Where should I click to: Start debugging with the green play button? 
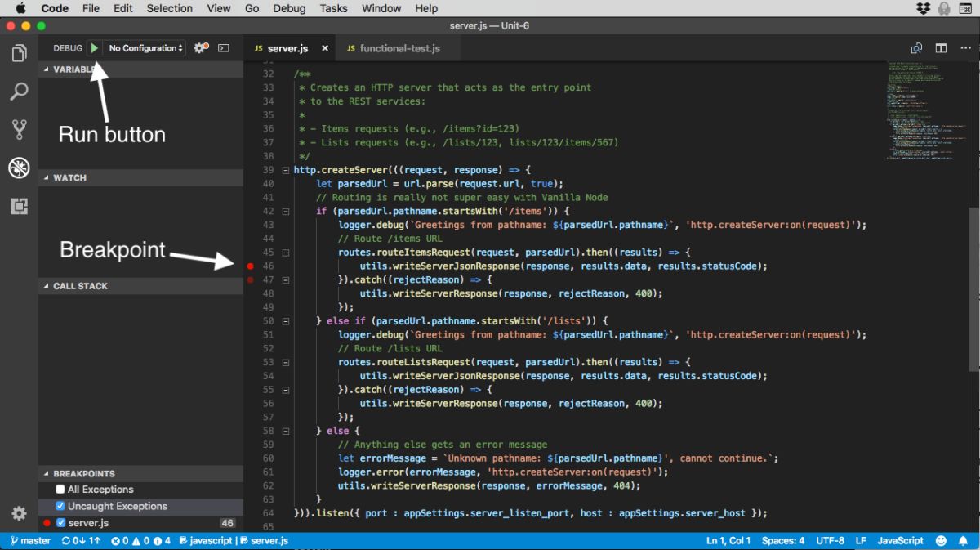95,48
